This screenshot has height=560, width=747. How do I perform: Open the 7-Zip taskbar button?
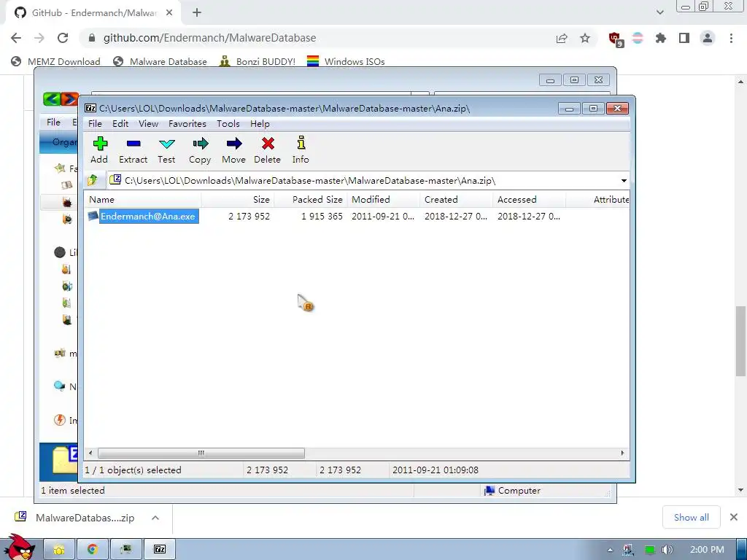click(x=160, y=550)
